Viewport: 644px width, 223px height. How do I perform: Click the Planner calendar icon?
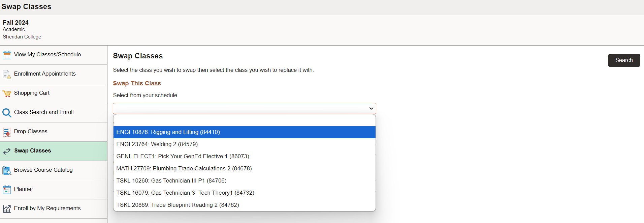(x=7, y=190)
